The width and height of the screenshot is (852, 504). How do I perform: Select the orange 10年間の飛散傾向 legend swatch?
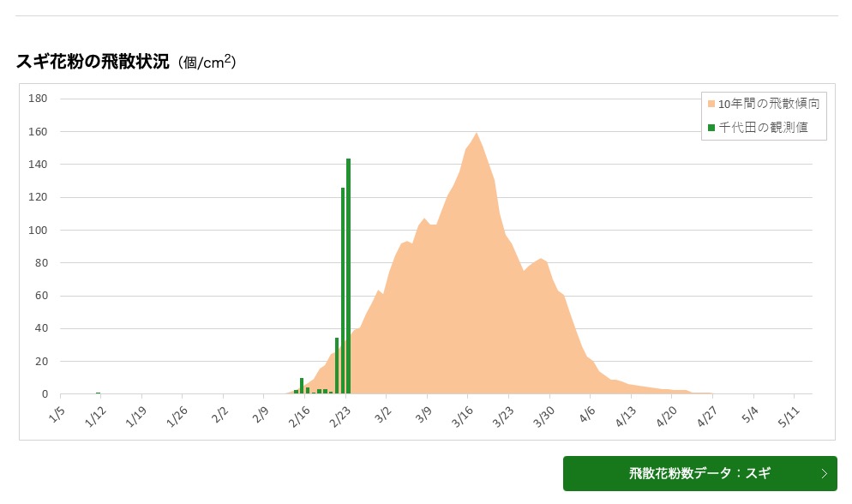click(711, 104)
